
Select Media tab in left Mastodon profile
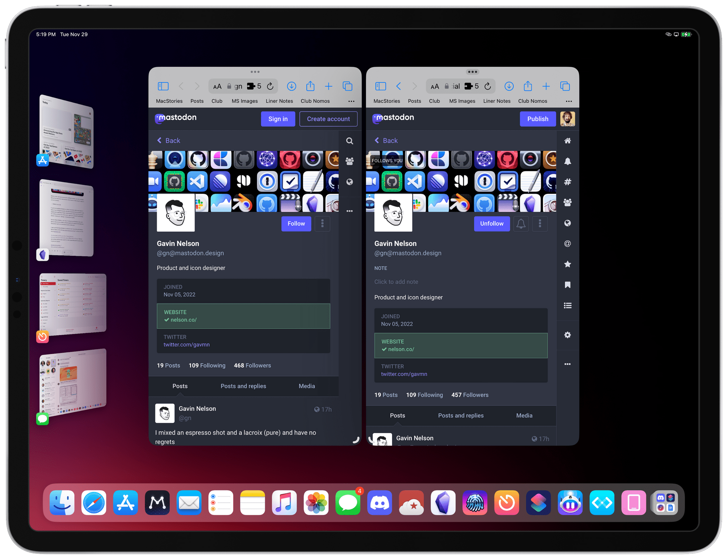tap(307, 386)
